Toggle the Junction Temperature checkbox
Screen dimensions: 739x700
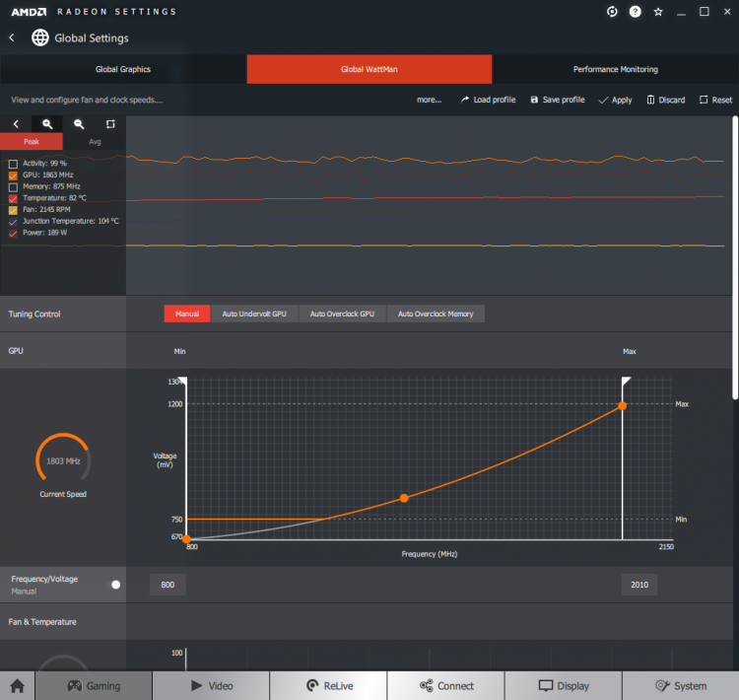point(13,222)
